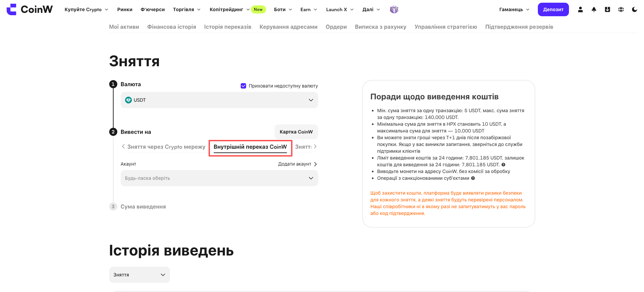Expand the Гаманець menu

coord(514,9)
